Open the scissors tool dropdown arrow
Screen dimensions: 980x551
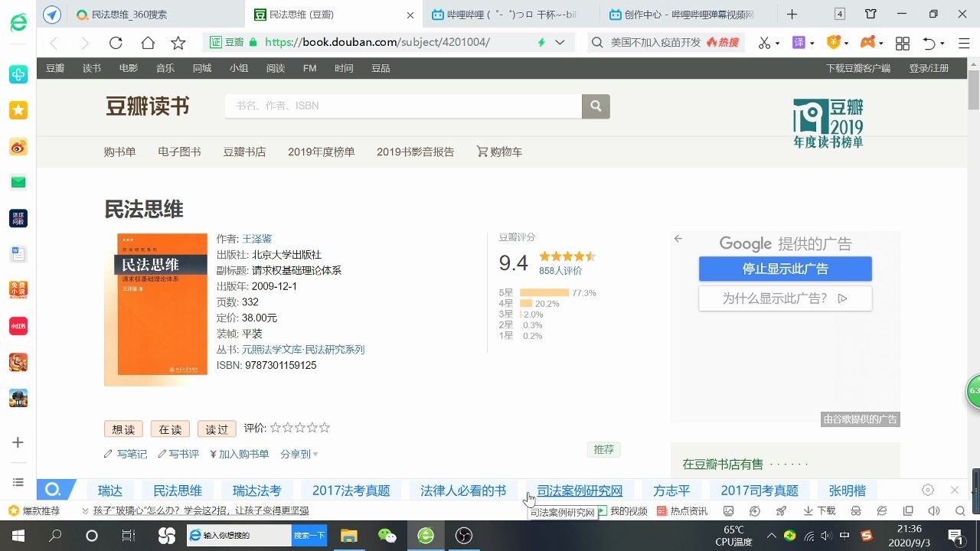click(x=777, y=44)
